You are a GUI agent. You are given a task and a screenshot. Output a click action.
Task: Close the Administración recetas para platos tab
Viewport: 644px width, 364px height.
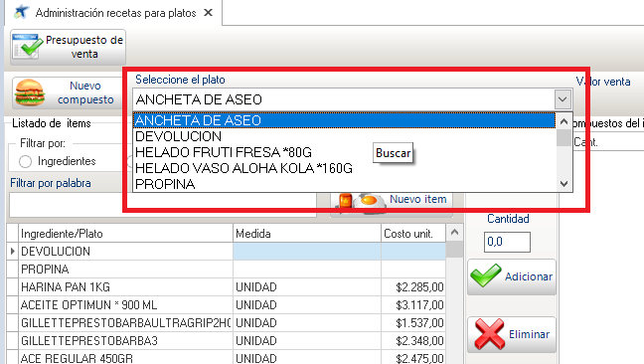(209, 13)
